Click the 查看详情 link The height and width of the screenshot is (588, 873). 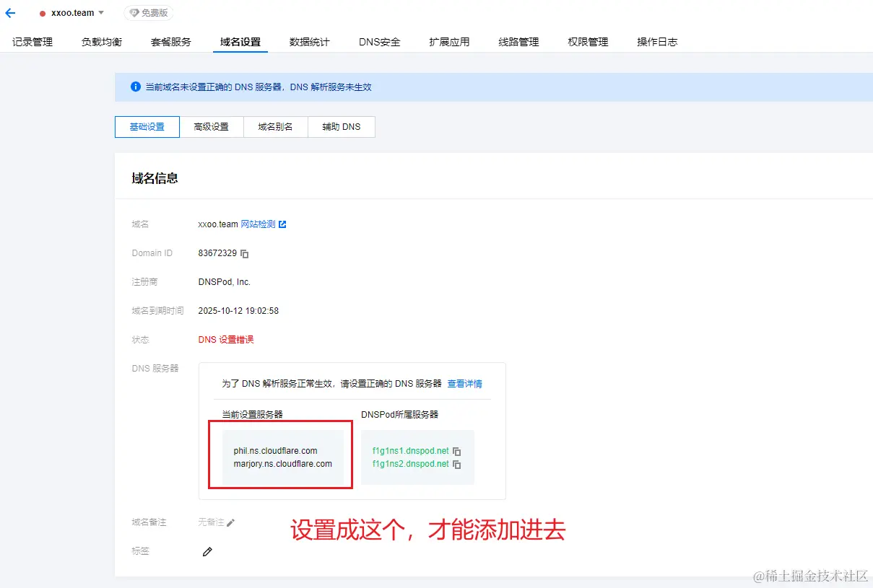[x=464, y=383]
